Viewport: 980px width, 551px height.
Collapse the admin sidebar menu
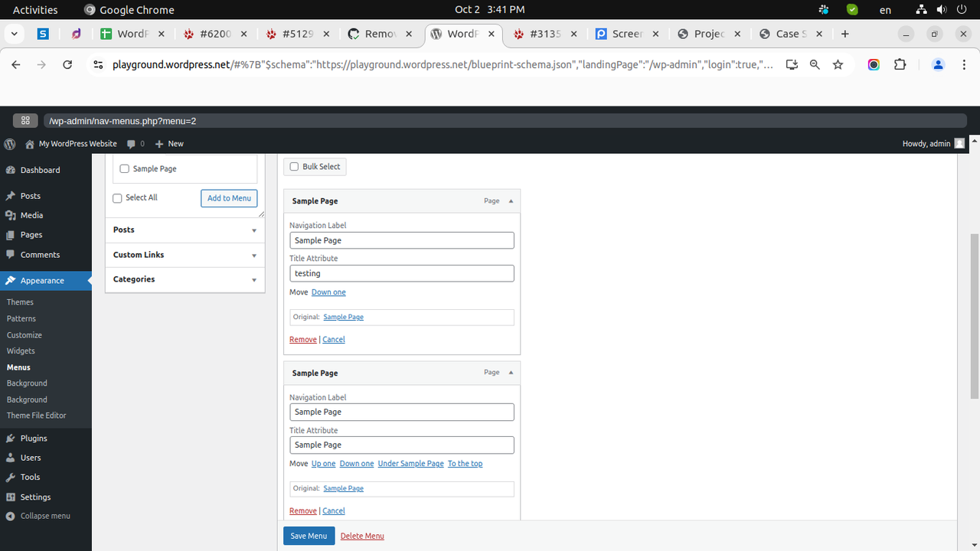click(x=46, y=516)
